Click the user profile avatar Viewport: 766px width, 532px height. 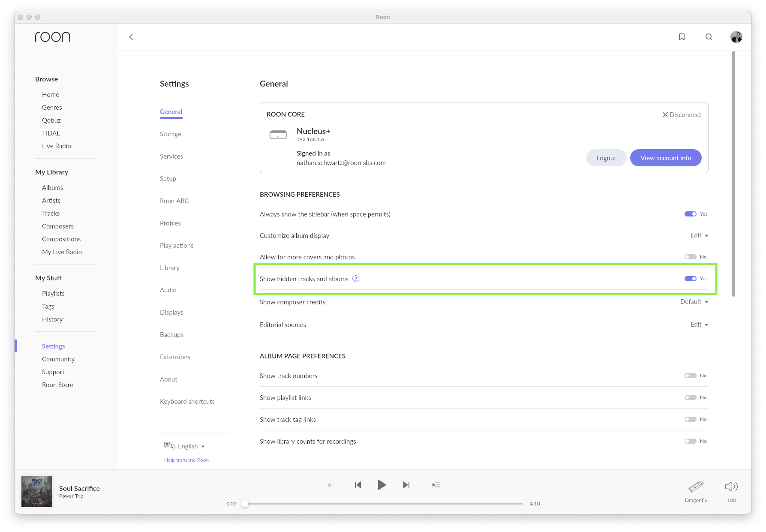point(736,37)
